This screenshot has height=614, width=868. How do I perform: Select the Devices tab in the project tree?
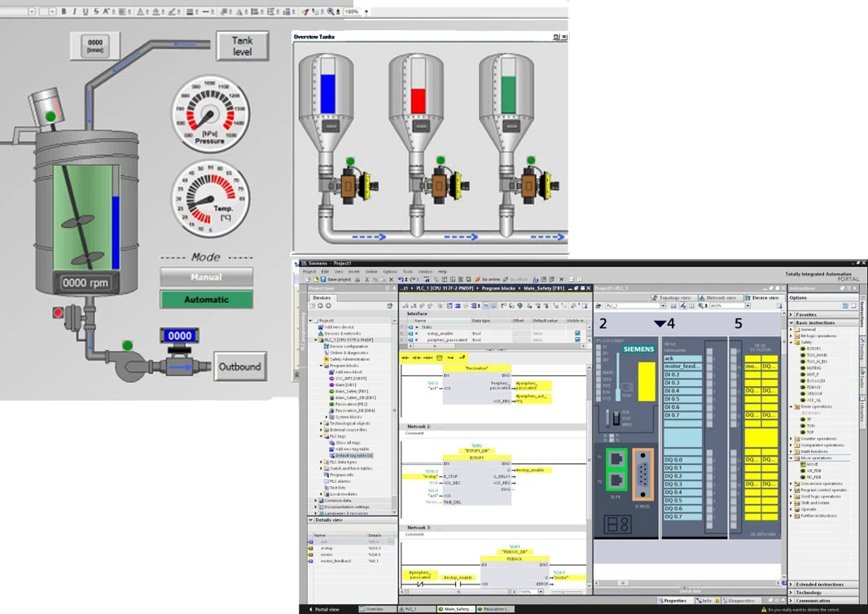322,298
